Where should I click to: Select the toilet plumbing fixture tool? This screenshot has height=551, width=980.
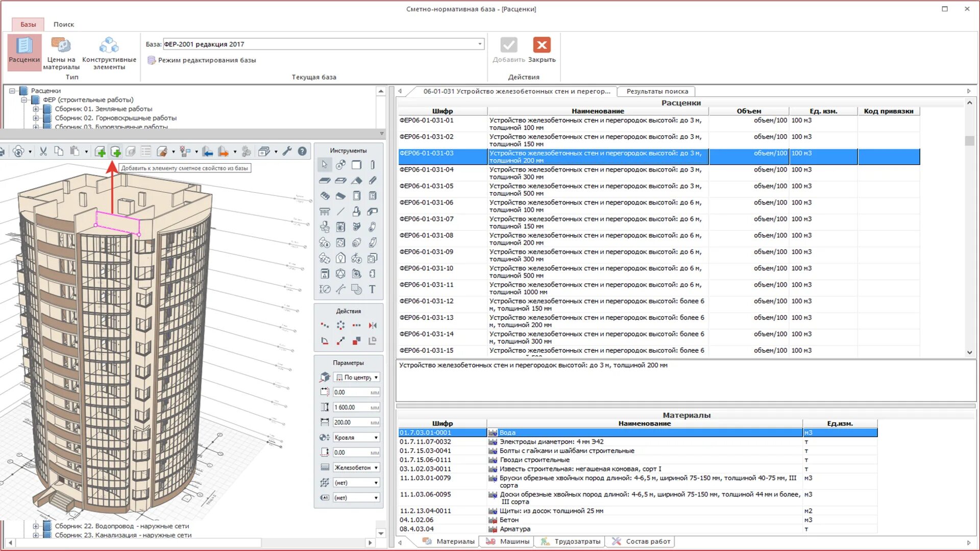click(x=325, y=227)
